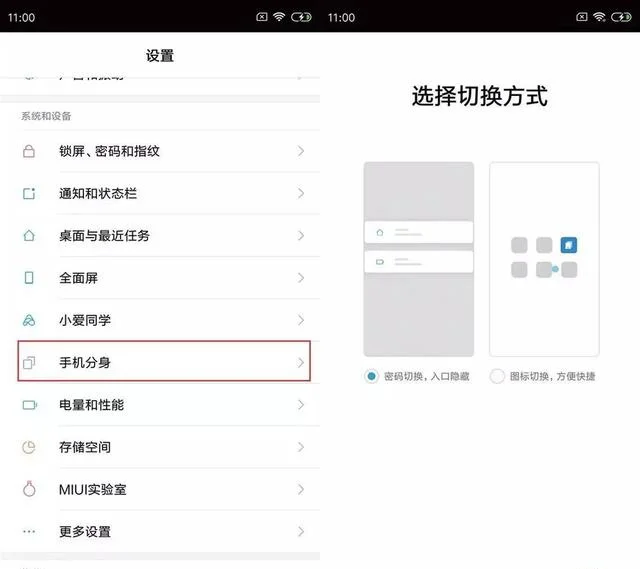Select 图标切换，方便快捷 radio button

click(x=497, y=376)
